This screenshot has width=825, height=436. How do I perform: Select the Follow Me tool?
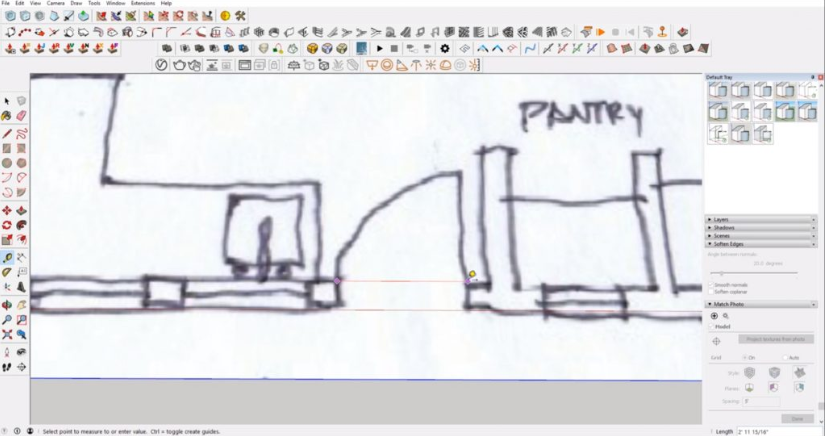coord(22,225)
